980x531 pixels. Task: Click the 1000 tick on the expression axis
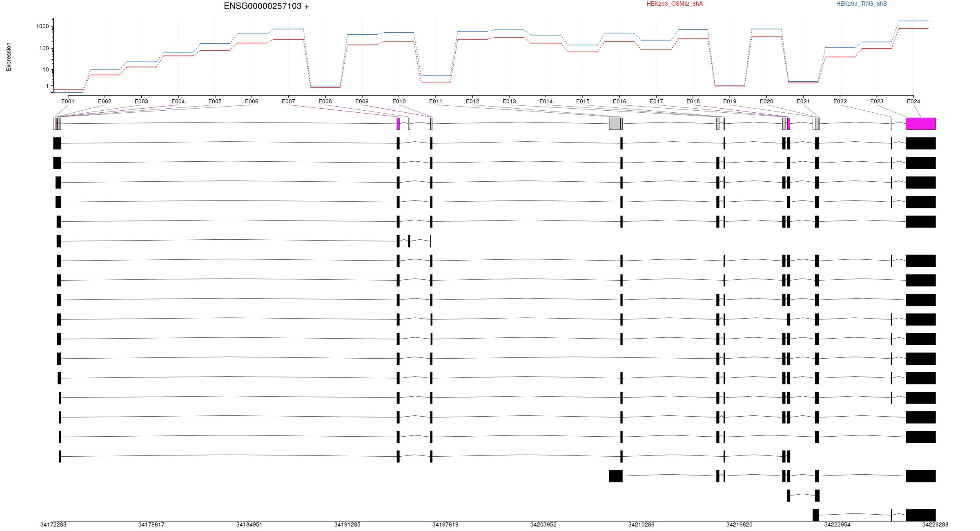[42, 26]
